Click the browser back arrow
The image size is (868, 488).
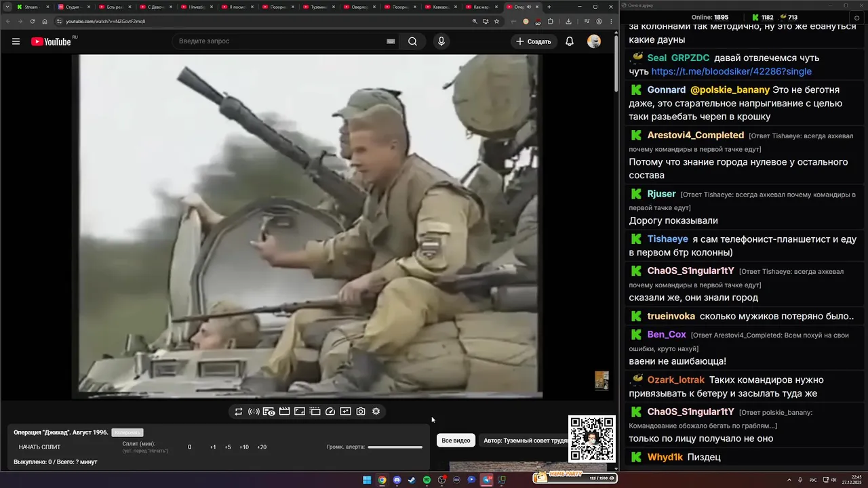(x=9, y=21)
